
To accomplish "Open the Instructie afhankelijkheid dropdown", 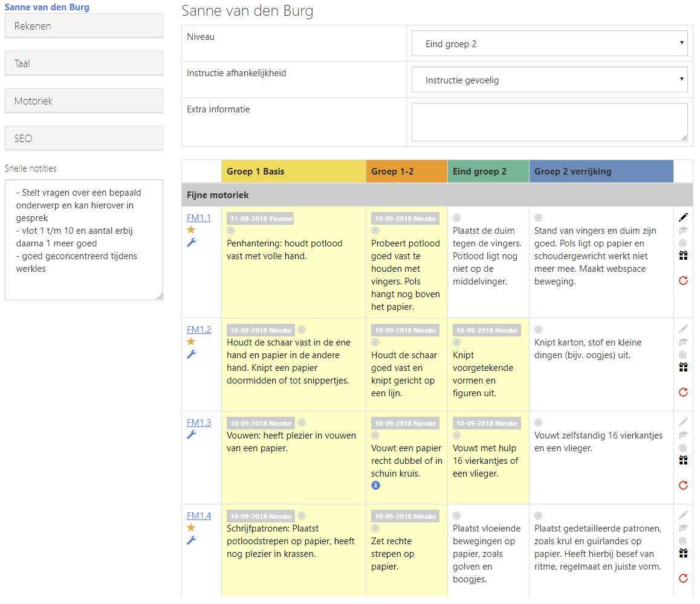I will pos(549,80).
